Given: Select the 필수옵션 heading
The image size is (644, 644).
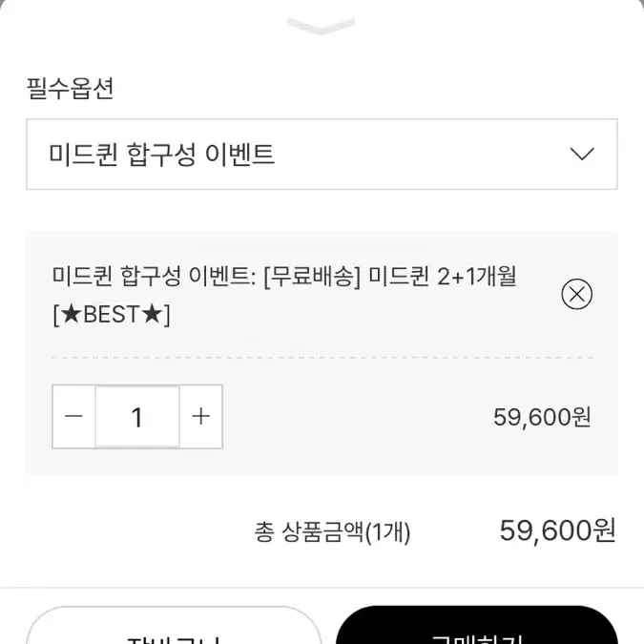Looking at the screenshot, I should (x=70, y=89).
